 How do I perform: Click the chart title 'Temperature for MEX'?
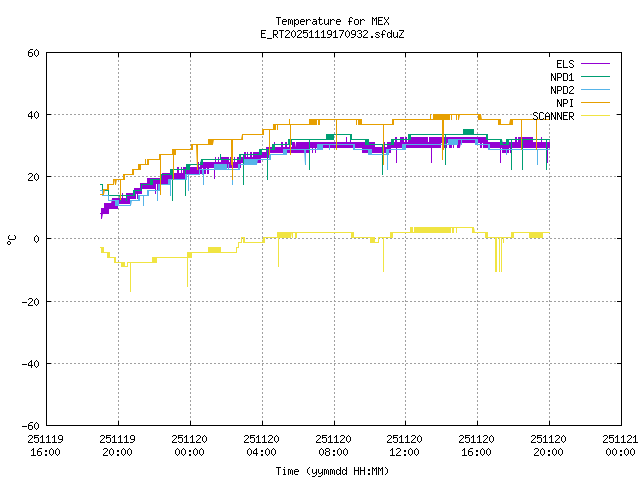[x=332, y=21]
